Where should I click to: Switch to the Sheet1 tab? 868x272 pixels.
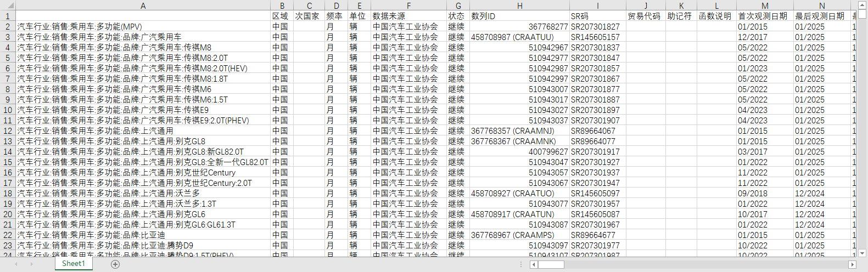74,264
